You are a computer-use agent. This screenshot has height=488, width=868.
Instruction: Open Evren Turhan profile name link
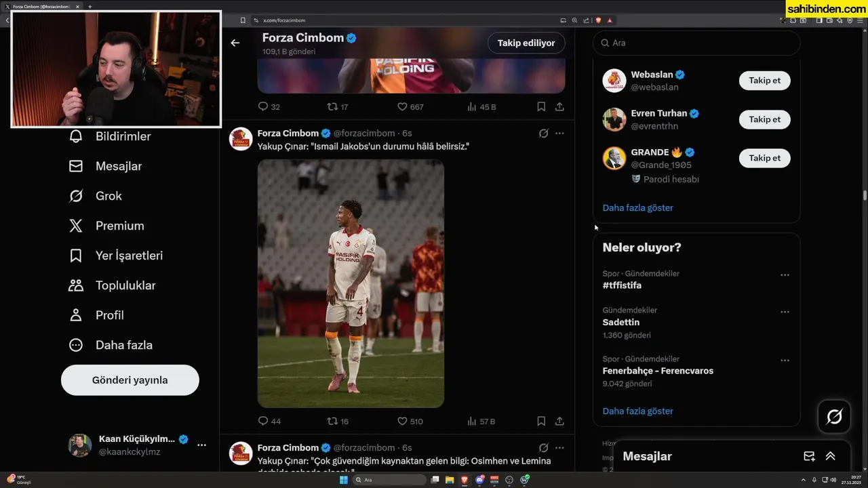pos(659,113)
